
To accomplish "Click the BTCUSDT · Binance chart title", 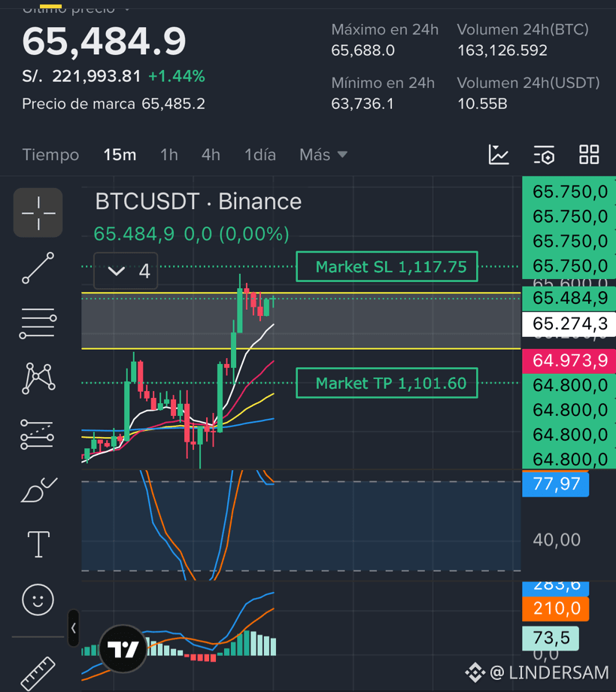I will point(198,202).
